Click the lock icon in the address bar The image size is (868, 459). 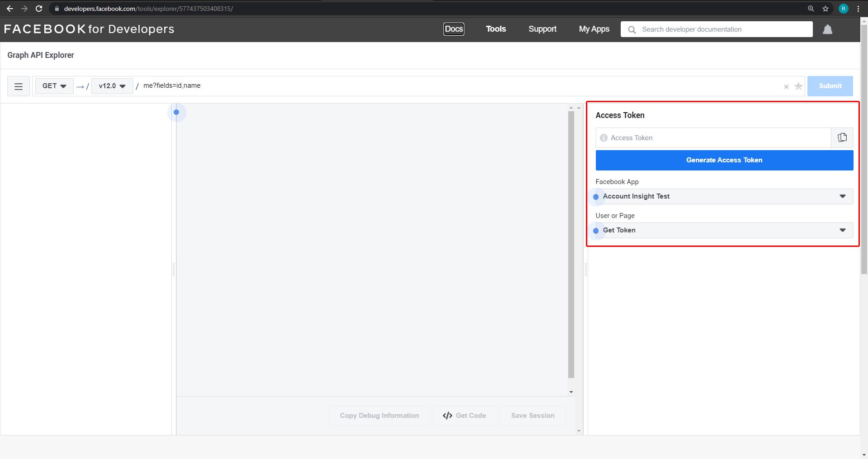tap(57, 9)
